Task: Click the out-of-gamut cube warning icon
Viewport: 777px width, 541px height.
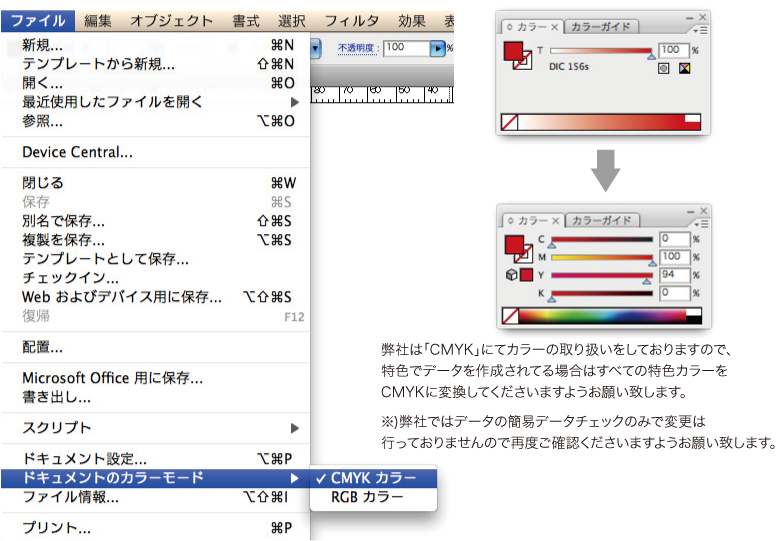Action: click(x=510, y=274)
